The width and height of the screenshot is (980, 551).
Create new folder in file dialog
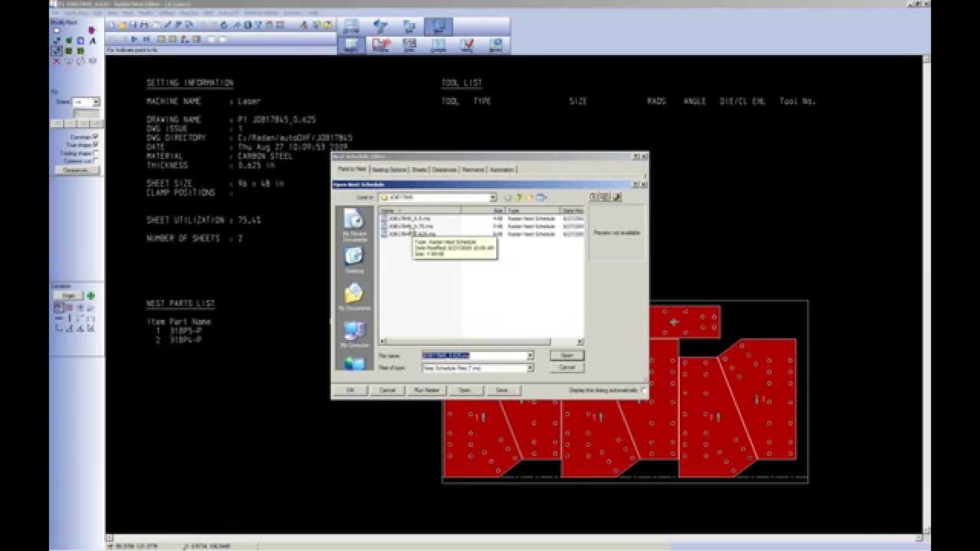coord(530,197)
